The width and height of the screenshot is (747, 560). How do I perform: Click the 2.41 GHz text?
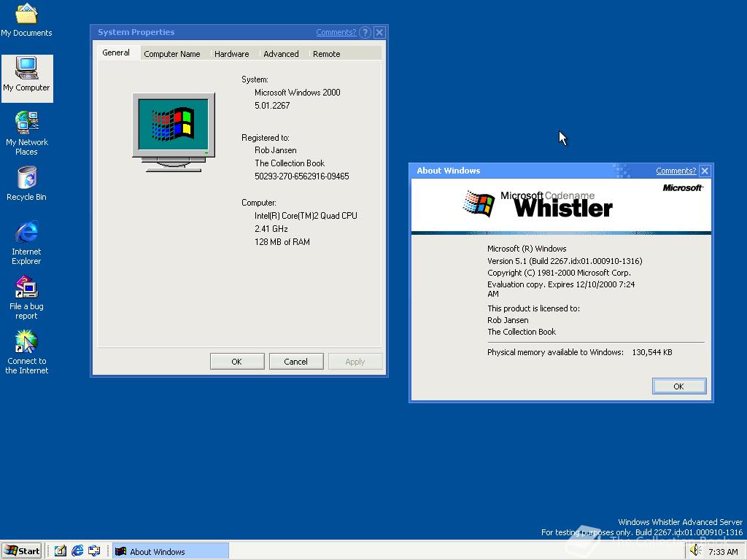tap(271, 228)
